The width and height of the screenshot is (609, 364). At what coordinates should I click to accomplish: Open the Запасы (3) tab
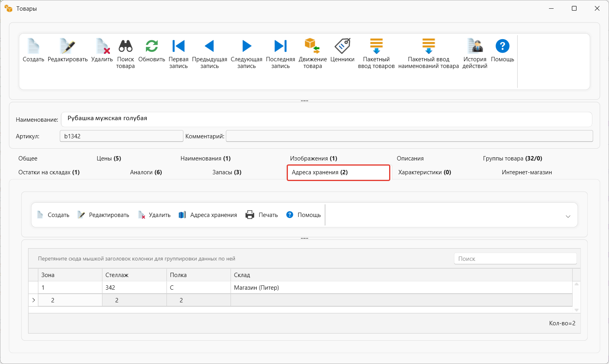point(227,172)
